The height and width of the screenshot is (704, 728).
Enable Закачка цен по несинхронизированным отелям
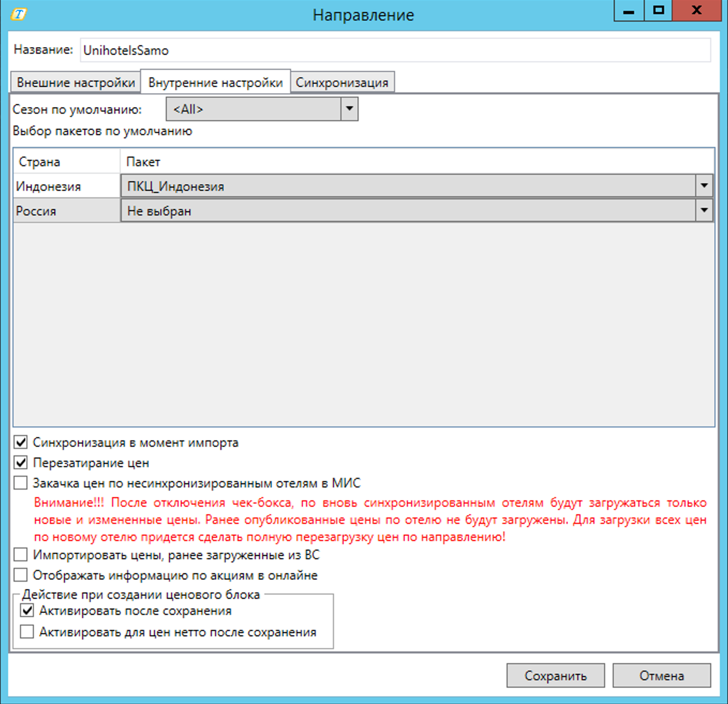point(21,483)
